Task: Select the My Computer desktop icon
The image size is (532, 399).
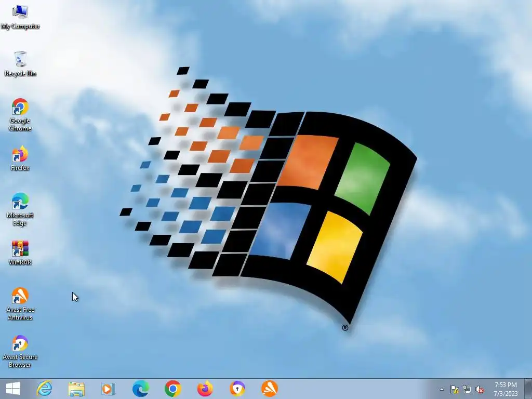Action: click(x=20, y=17)
